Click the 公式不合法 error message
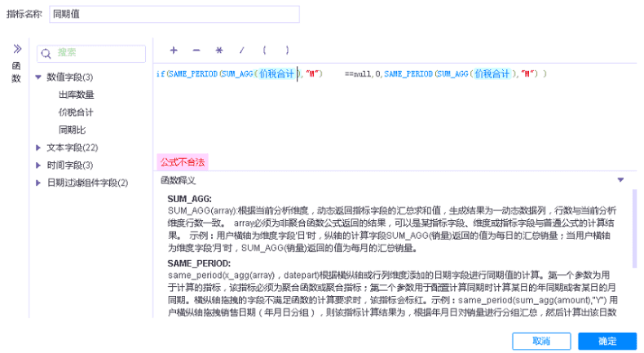This screenshot has width=644, height=353. [183, 162]
